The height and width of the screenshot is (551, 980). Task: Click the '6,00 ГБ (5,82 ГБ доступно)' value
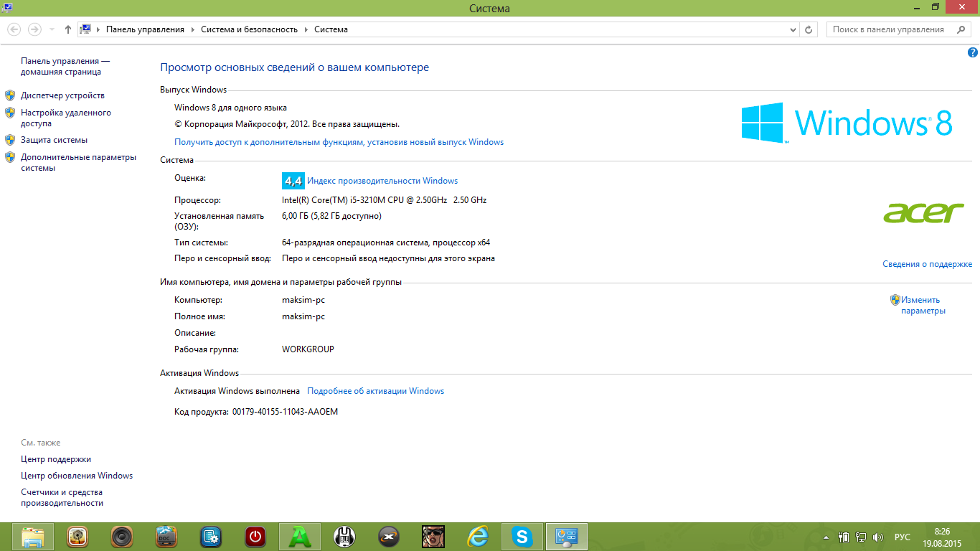[x=332, y=216]
